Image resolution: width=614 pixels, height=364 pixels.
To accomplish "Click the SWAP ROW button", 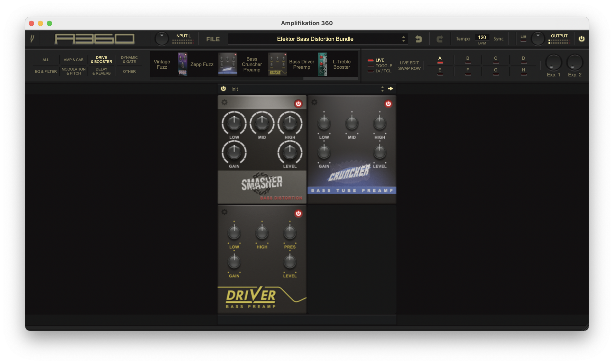I will point(410,68).
